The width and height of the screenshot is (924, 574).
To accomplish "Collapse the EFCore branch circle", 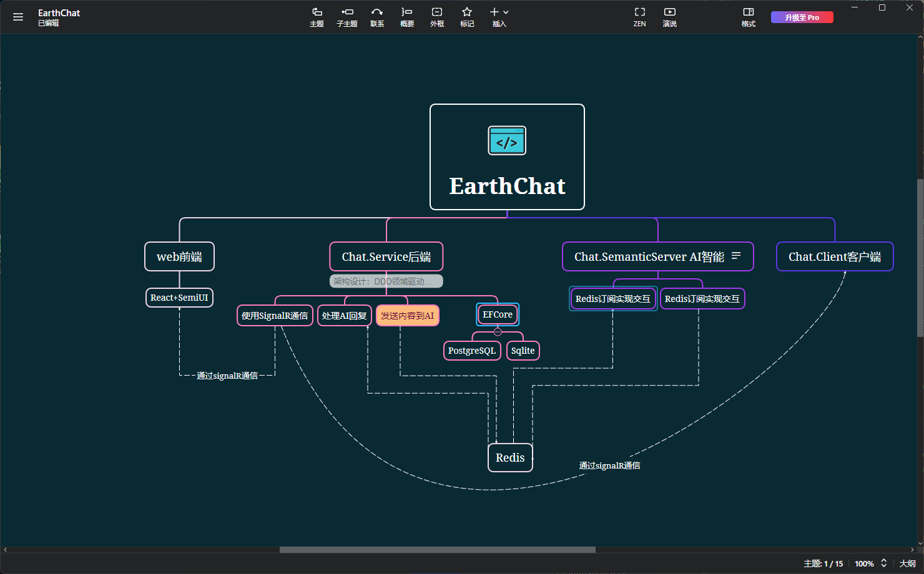I will tap(498, 332).
